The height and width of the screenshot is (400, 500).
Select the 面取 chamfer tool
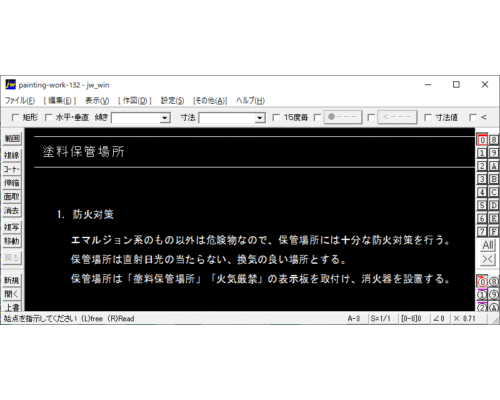click(12, 197)
